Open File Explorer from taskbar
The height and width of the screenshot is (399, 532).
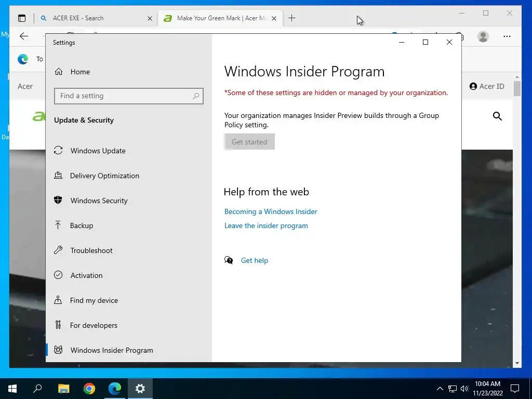tap(63, 389)
